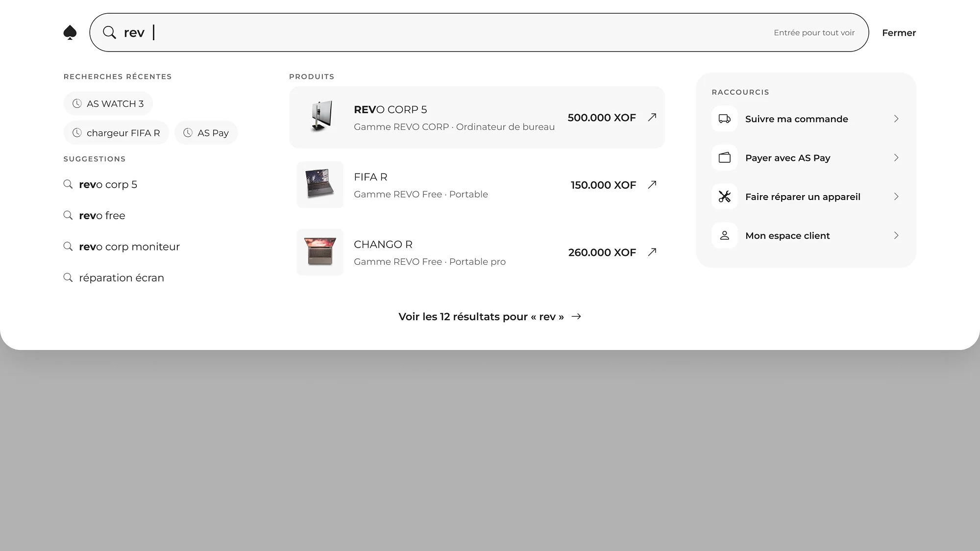Click the "Entrée pour tout voir" hint
Screen dimensions: 980x551
tap(814, 32)
